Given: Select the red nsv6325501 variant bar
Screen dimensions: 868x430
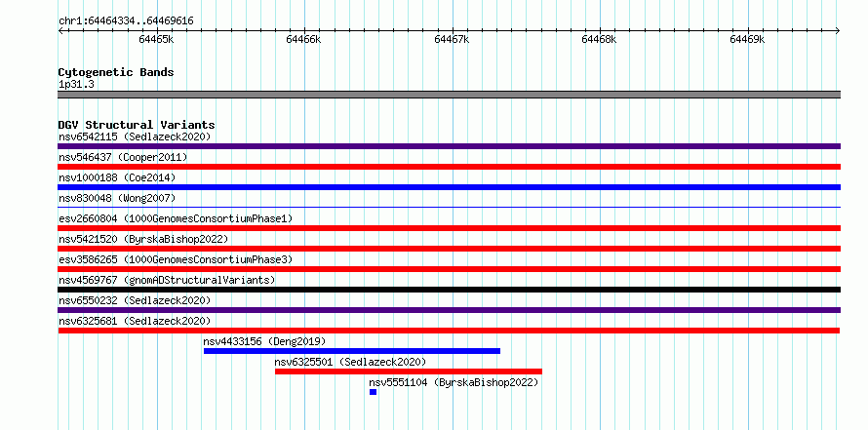Looking at the screenshot, I should (x=409, y=371).
